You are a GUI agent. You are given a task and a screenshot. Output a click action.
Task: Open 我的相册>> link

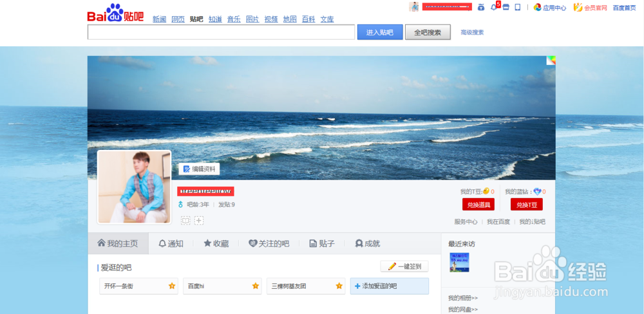pyautogui.click(x=463, y=298)
